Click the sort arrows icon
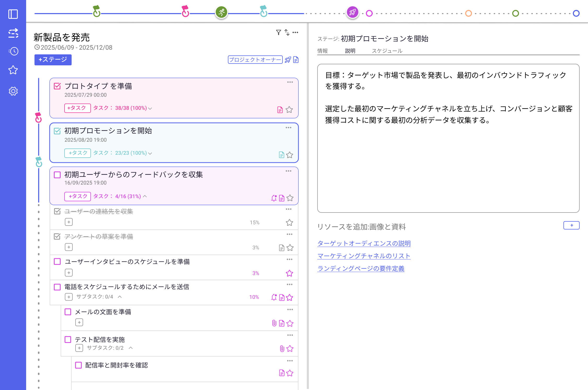588x390 pixels. click(x=287, y=32)
